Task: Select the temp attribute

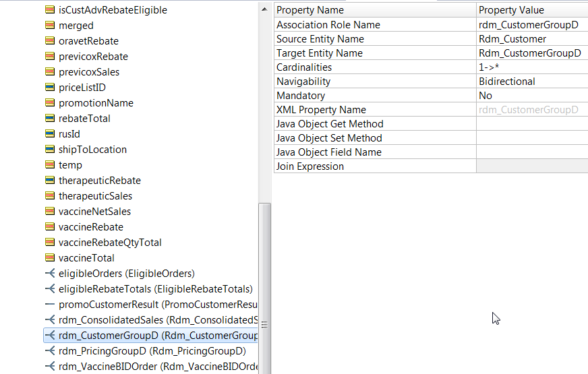Action: pyautogui.click(x=70, y=164)
